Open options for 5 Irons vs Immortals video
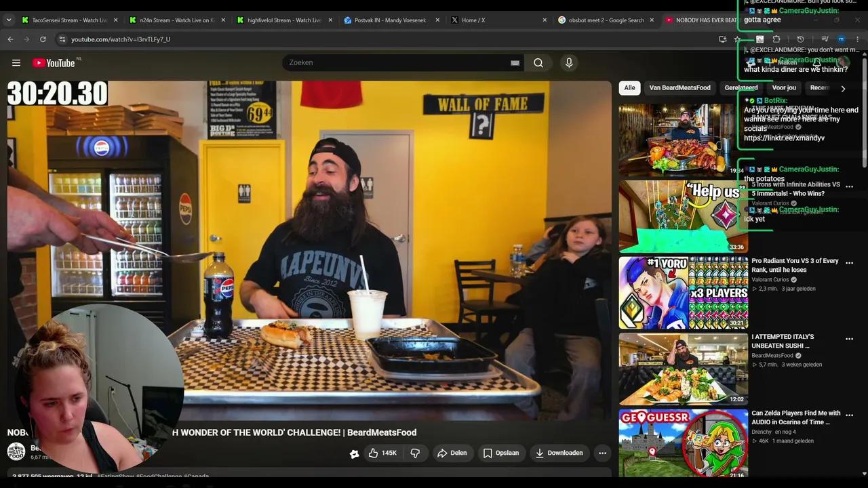The height and width of the screenshot is (488, 868). [x=849, y=186]
